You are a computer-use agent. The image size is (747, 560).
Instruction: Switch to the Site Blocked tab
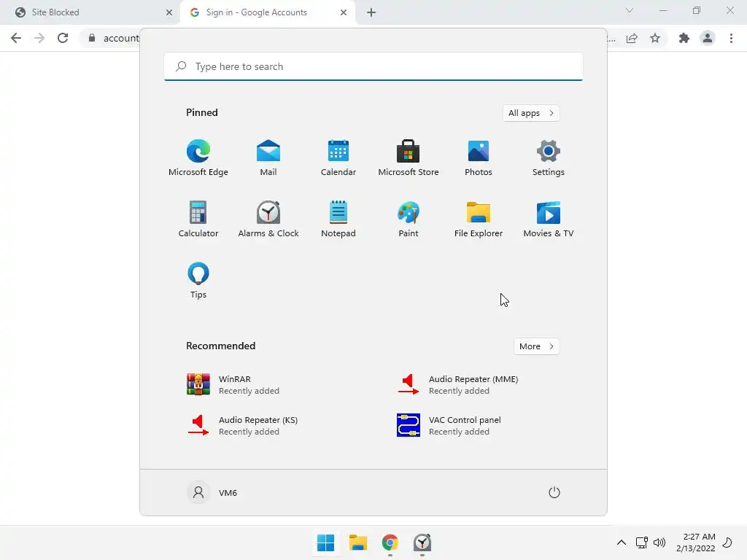(x=88, y=12)
